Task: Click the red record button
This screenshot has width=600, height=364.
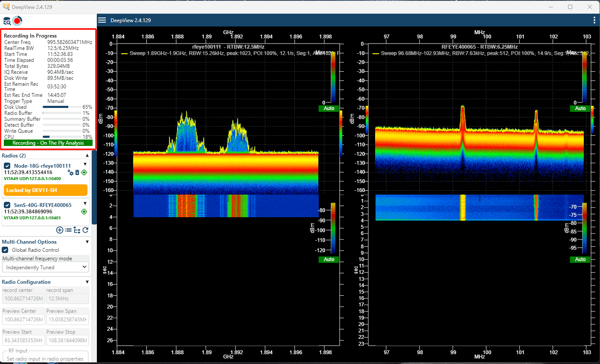Action: click(x=17, y=20)
